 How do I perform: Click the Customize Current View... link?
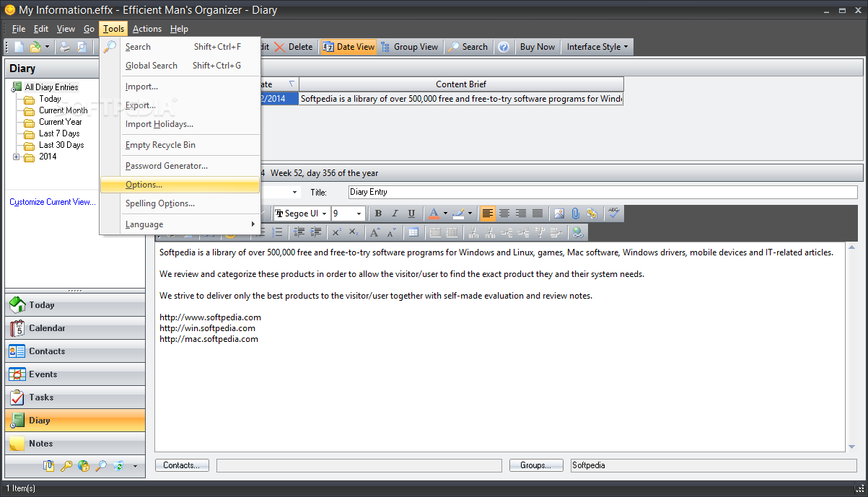tap(53, 202)
